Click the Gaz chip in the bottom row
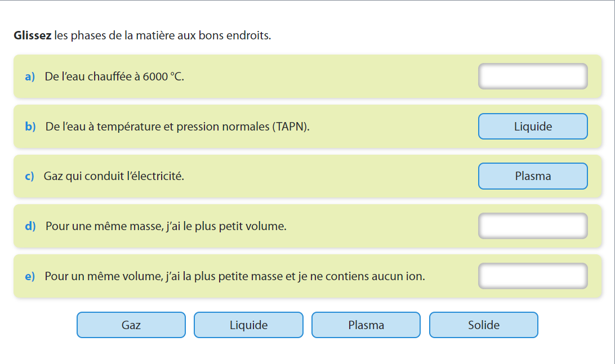This screenshot has width=615, height=364. (x=131, y=325)
